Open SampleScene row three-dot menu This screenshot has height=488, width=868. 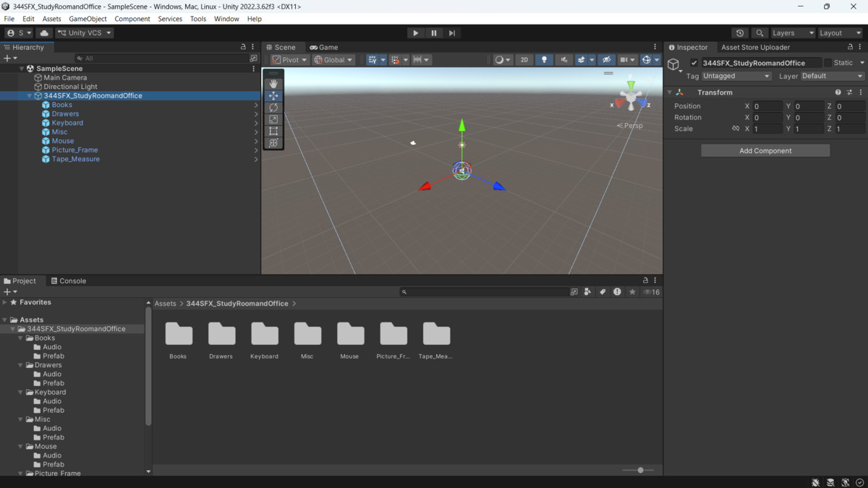point(253,69)
